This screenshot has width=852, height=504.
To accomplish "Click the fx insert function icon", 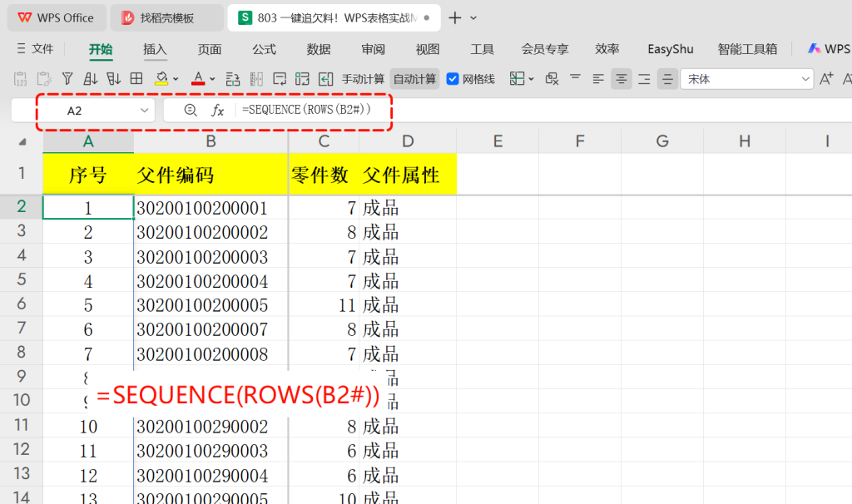I will [217, 111].
